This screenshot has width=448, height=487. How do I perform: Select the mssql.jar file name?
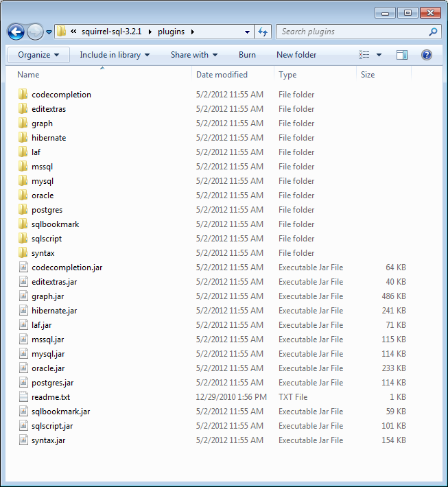point(48,340)
